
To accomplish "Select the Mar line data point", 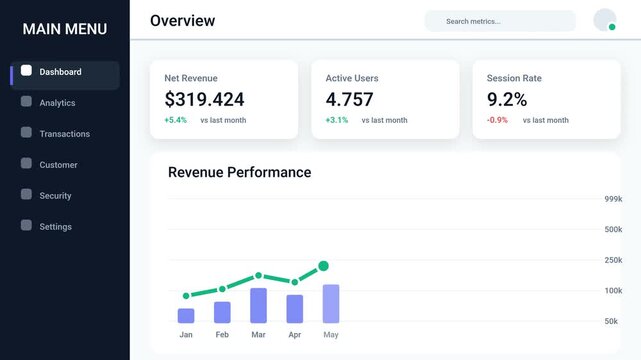I will tap(258, 276).
